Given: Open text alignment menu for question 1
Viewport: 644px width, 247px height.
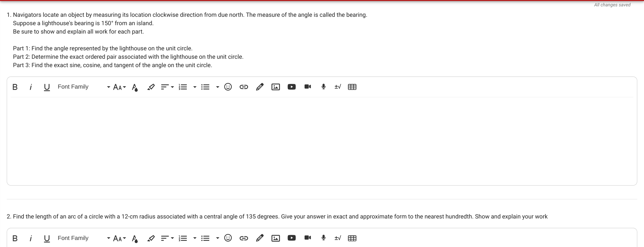Looking at the screenshot, I should tap(167, 87).
